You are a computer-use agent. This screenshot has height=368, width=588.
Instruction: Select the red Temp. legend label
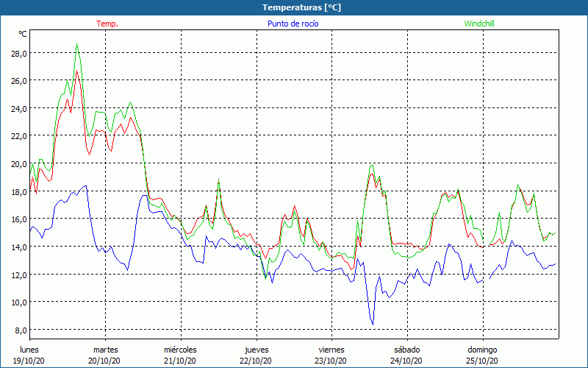pyautogui.click(x=107, y=24)
